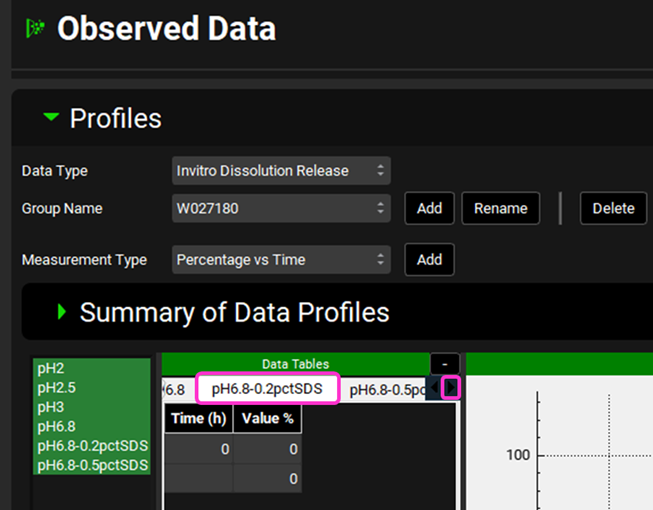This screenshot has width=653, height=510.
Task: Select pH3 in the profile list
Action: pyautogui.click(x=51, y=407)
